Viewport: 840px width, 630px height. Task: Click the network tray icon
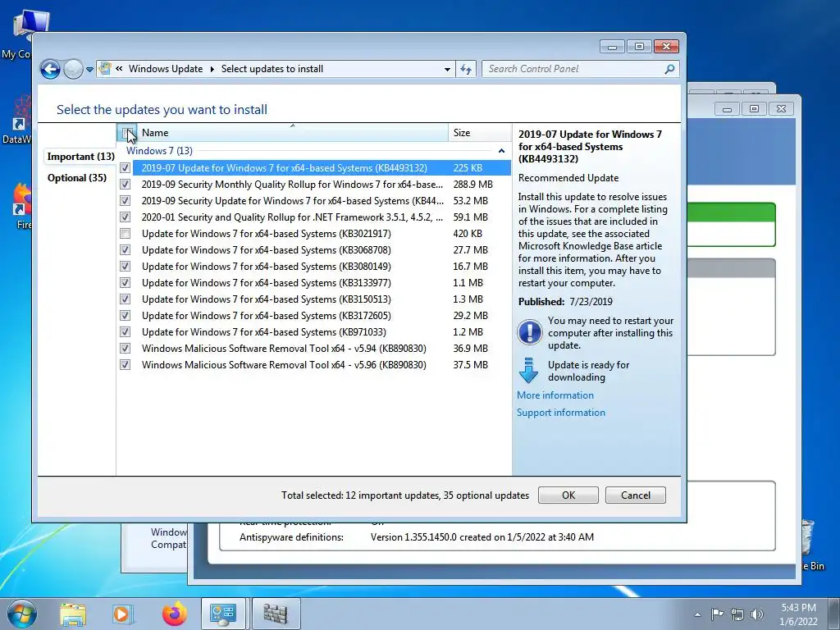(x=737, y=614)
